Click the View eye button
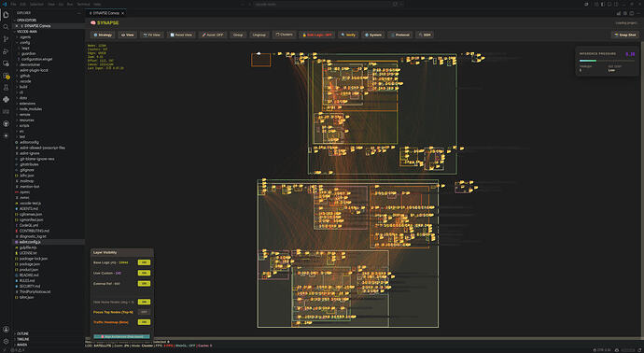 tap(128, 35)
